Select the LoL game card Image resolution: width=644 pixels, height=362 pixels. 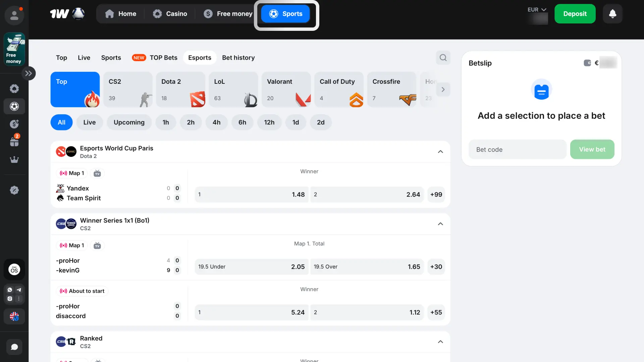(233, 89)
